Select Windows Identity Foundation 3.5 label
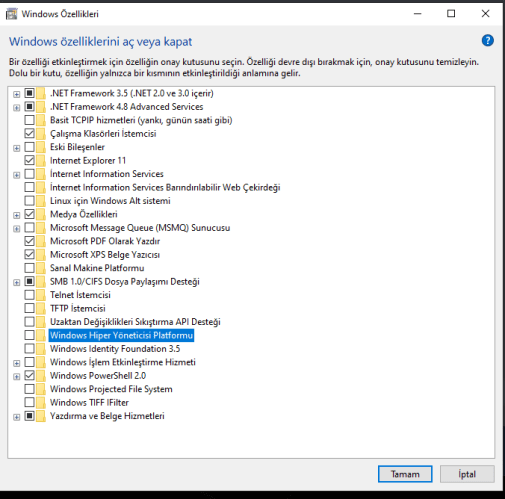The height and width of the screenshot is (499, 505). [x=115, y=349]
